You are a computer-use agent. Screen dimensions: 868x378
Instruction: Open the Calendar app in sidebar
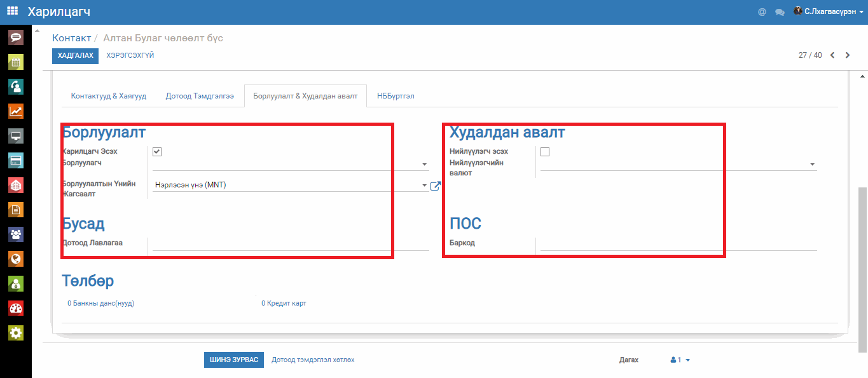pyautogui.click(x=16, y=62)
